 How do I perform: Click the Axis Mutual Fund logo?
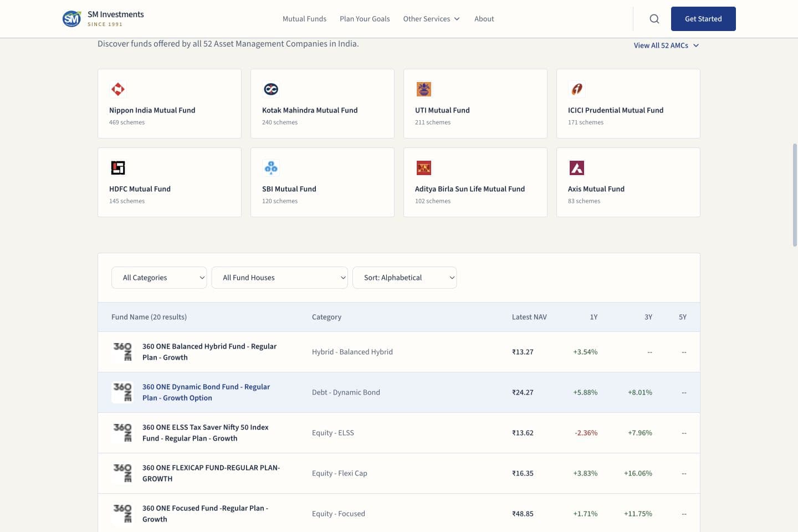point(577,168)
